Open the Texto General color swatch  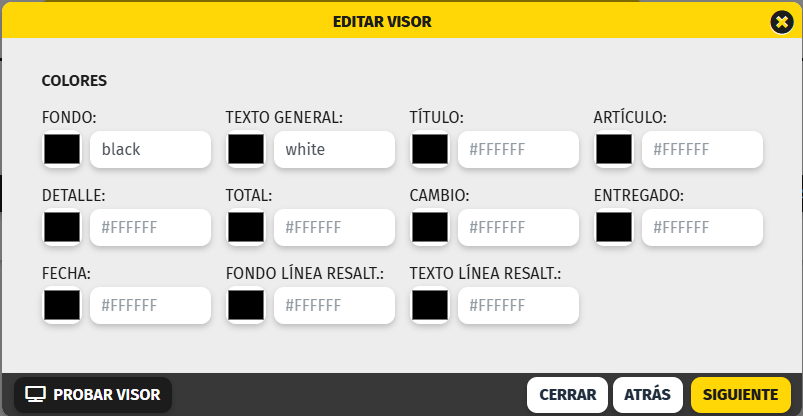(246, 150)
